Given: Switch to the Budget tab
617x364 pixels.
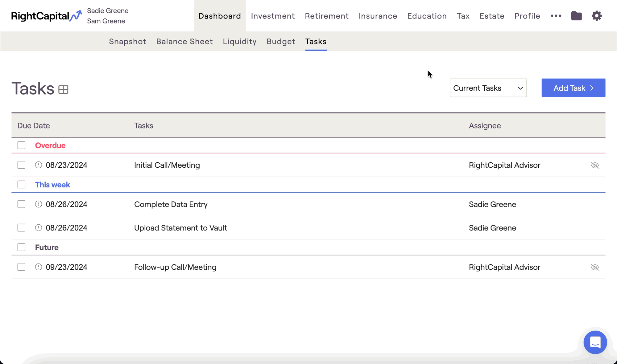Looking at the screenshot, I should click(x=281, y=41).
